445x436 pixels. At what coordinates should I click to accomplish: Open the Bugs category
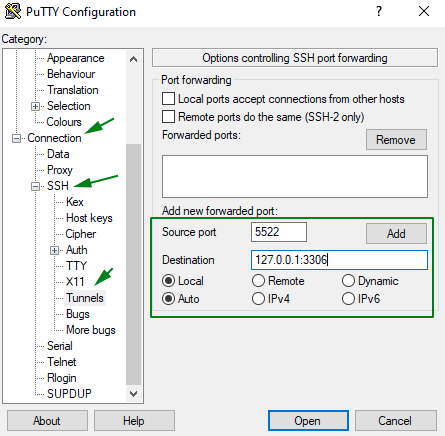coord(78,314)
